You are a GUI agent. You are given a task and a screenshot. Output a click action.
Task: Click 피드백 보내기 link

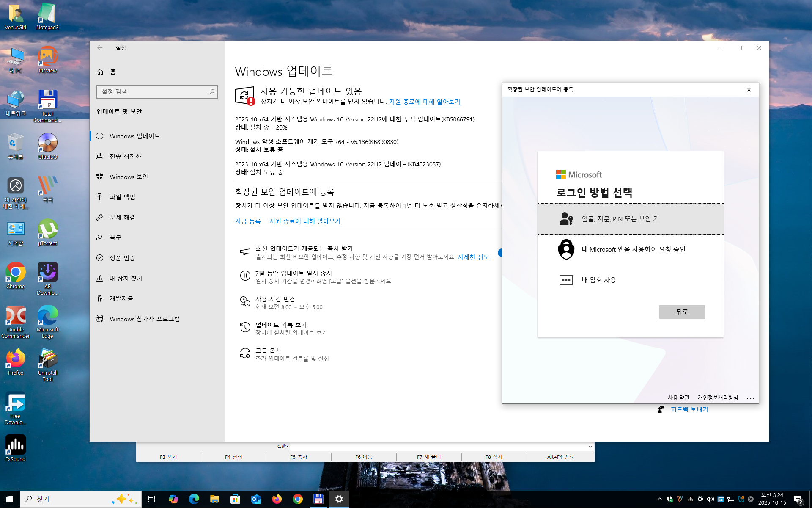pos(689,409)
